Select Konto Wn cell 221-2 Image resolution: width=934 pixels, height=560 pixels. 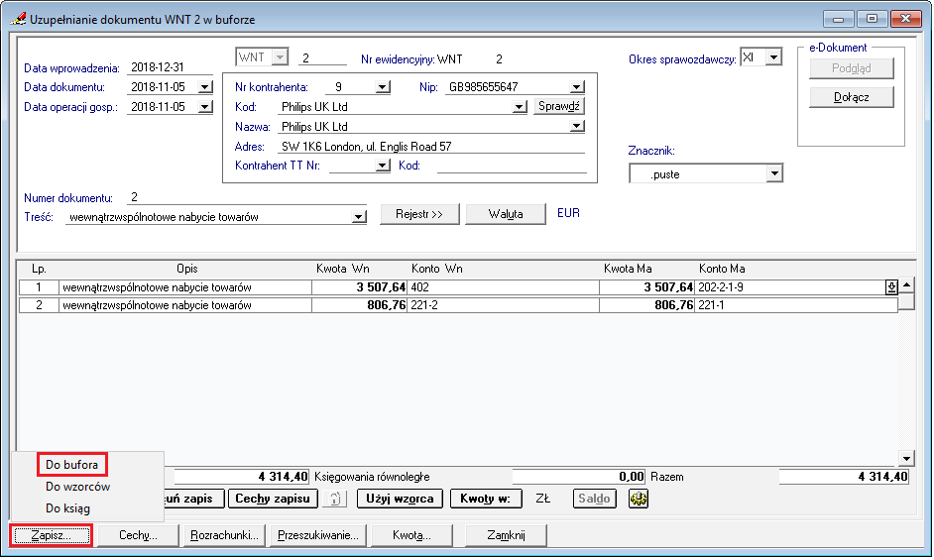click(504, 305)
